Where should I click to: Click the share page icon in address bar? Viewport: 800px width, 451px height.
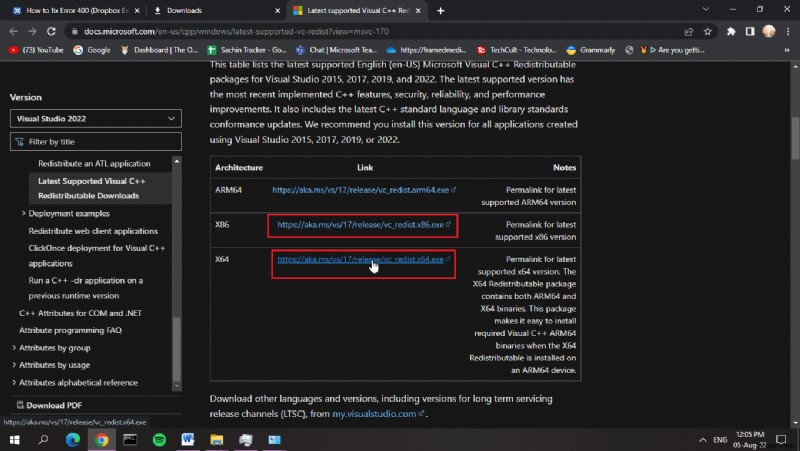[x=689, y=32]
